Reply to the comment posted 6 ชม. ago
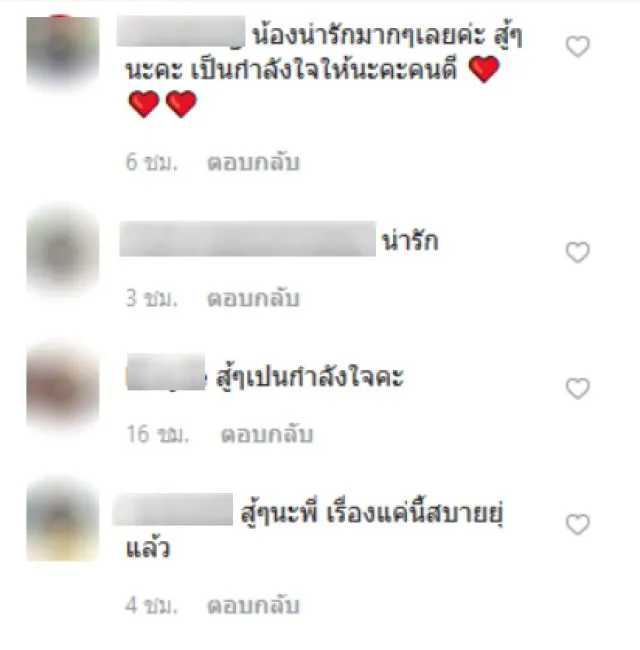Screen dimensions: 640x650 [253, 162]
